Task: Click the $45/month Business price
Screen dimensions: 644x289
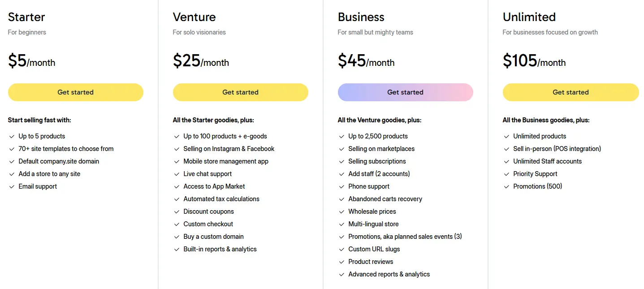Action: (x=366, y=61)
